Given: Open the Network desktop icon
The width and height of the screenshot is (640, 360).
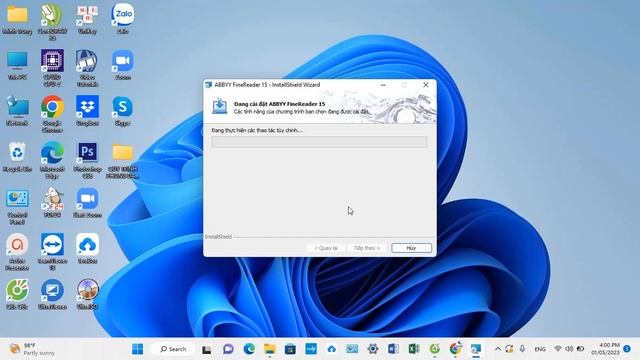Looking at the screenshot, I should point(17,110).
